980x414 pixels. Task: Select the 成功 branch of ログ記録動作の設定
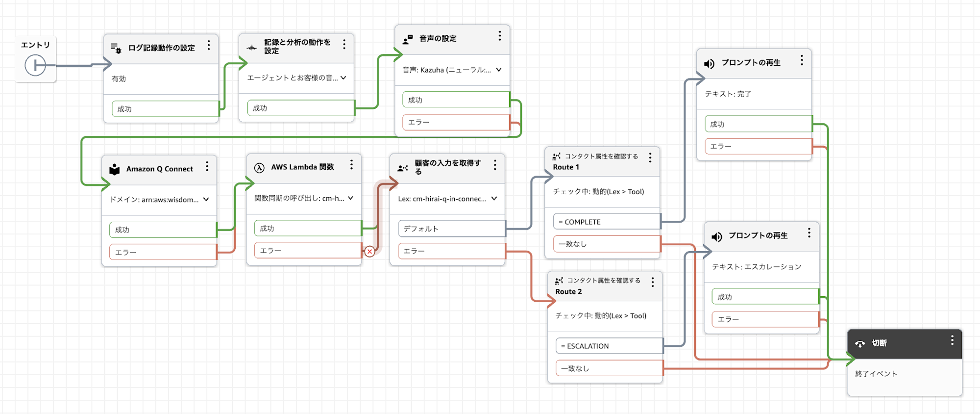[166, 109]
